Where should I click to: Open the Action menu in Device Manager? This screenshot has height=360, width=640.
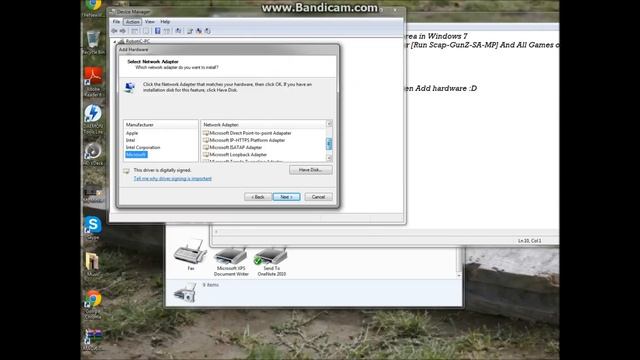click(x=133, y=22)
